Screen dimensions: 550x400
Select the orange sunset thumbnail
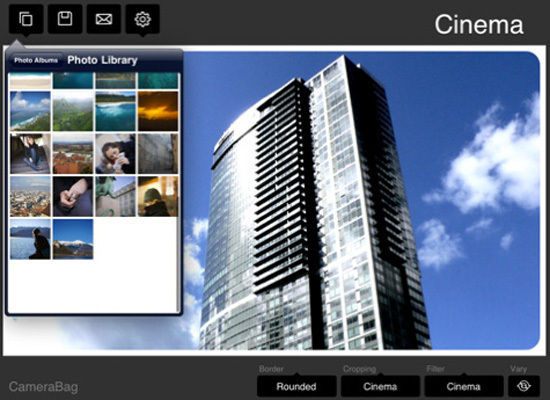[x=158, y=111]
